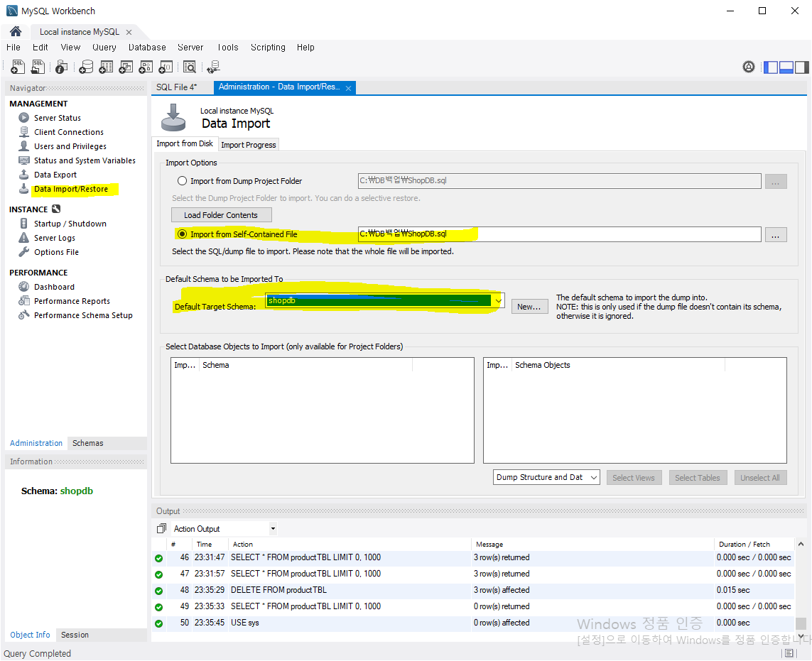This screenshot has width=812, height=661.
Task: Expand the Default Target Schema dropdown
Action: 499,301
